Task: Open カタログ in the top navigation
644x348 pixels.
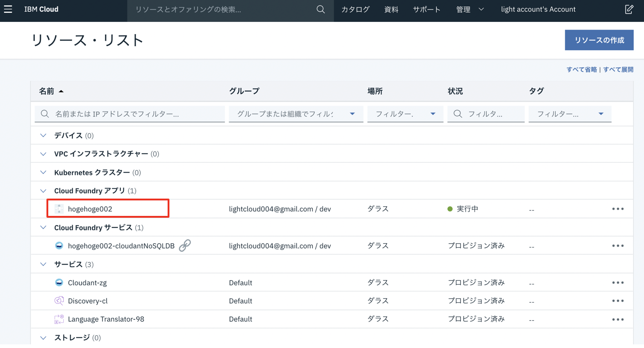Action: (x=355, y=10)
